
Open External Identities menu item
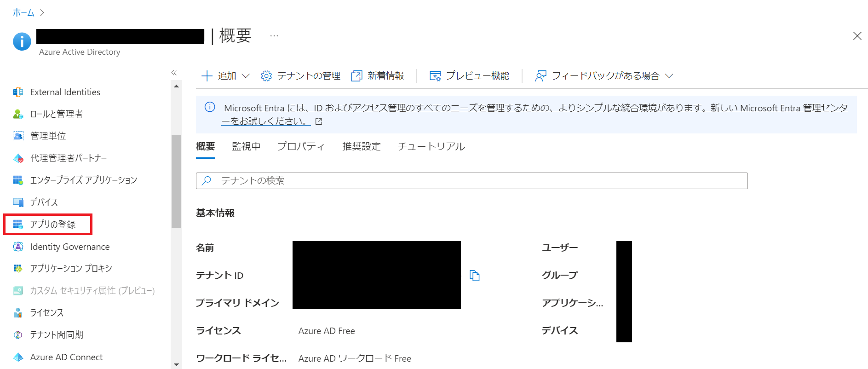65,92
